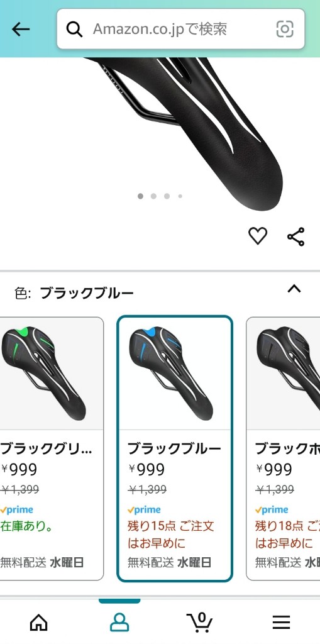Focus the Amazon.co.jp search field

(x=180, y=29)
